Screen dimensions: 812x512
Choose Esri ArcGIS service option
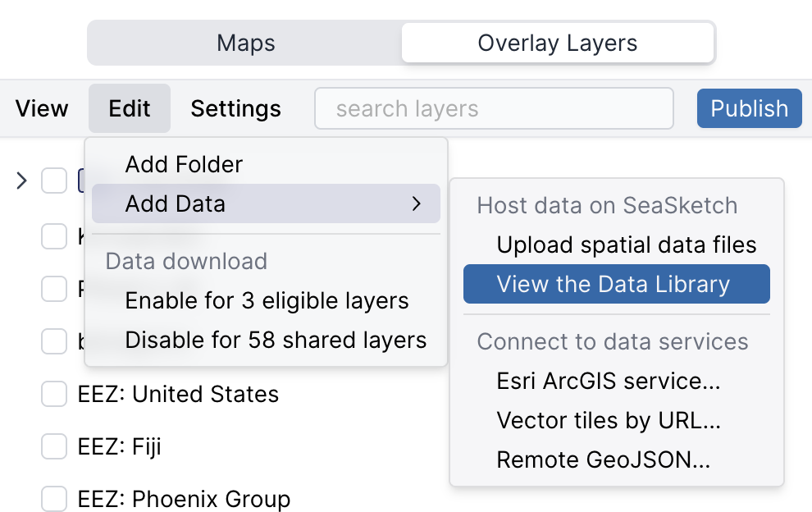tap(609, 381)
